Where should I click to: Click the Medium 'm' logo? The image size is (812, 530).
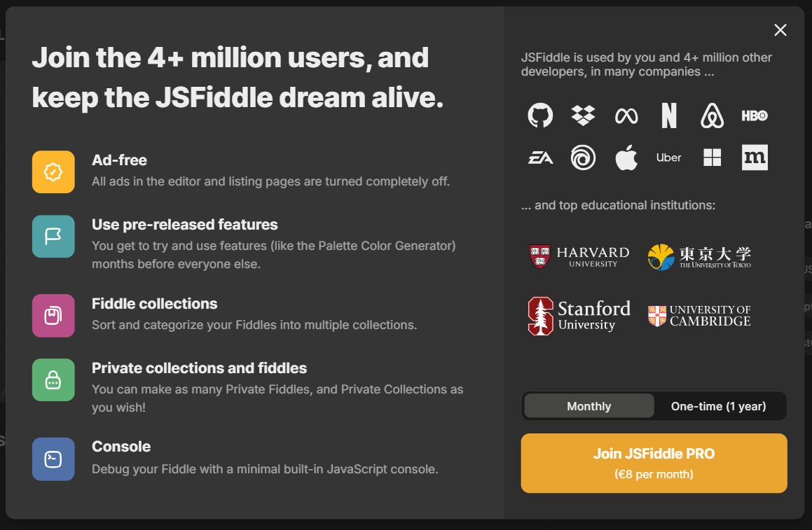[x=755, y=158]
